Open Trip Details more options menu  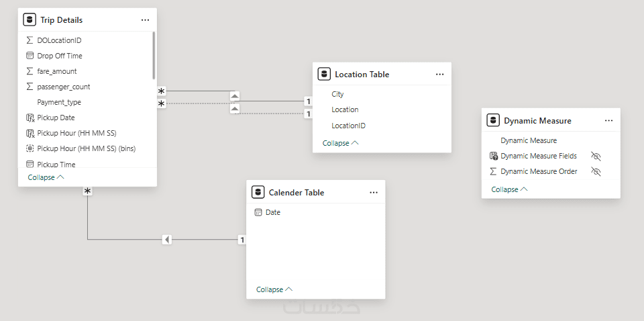pos(145,20)
